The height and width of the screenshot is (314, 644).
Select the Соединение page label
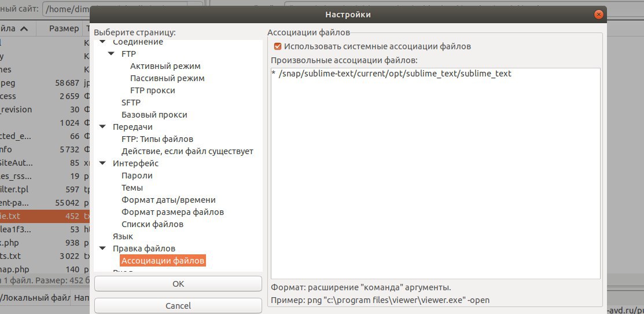138,42
